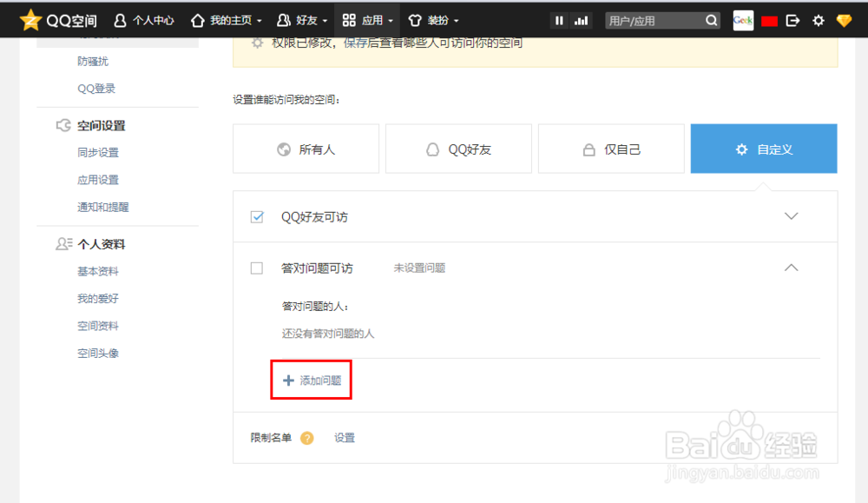This screenshot has width=868, height=503.
Task: Check the 答对问题可访 checkbox
Action: tap(257, 268)
